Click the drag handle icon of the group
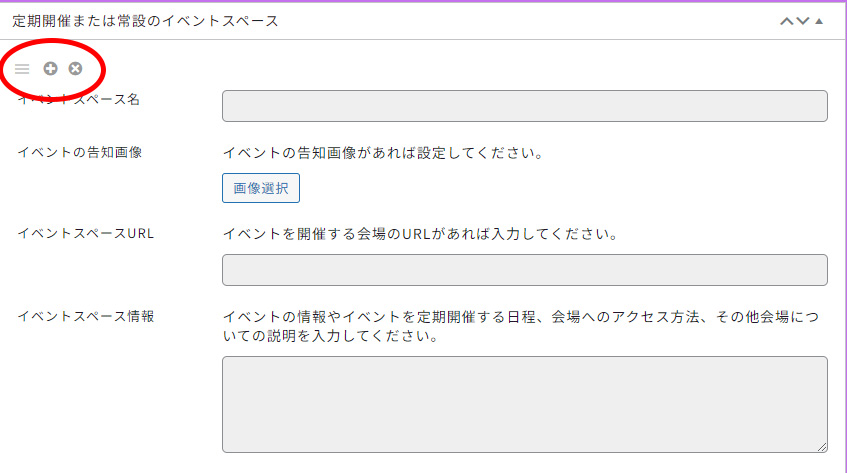 22,68
